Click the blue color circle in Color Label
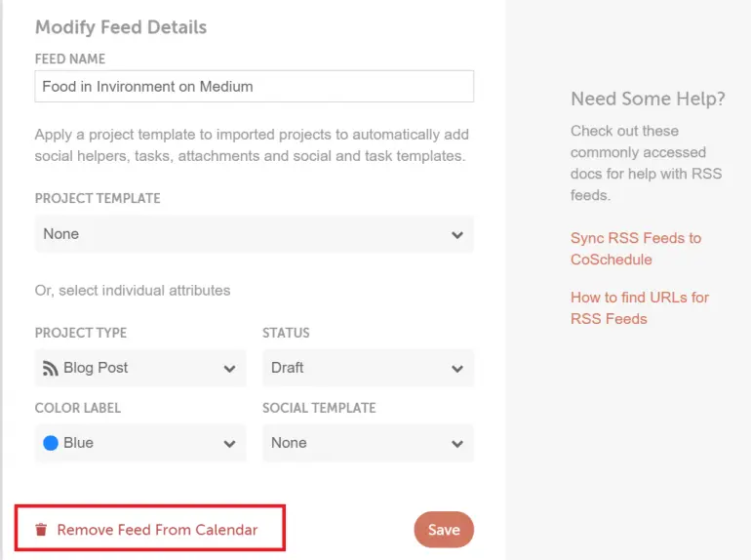This screenshot has width=751, height=560. (51, 443)
